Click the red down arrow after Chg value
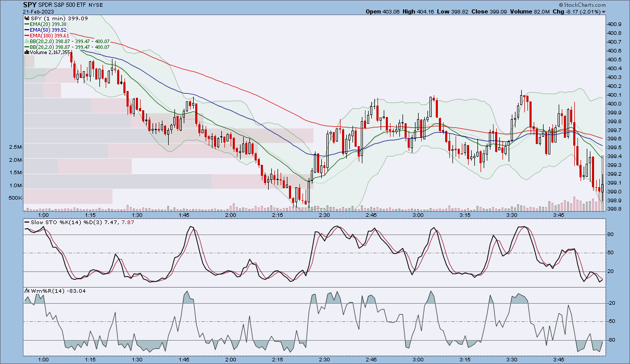Image resolution: width=630 pixels, height=364 pixels. (604, 11)
